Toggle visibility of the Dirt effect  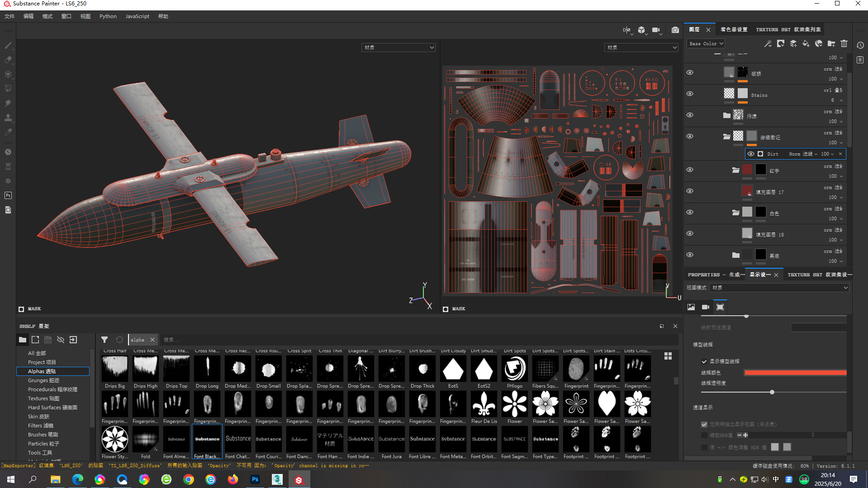pos(751,154)
